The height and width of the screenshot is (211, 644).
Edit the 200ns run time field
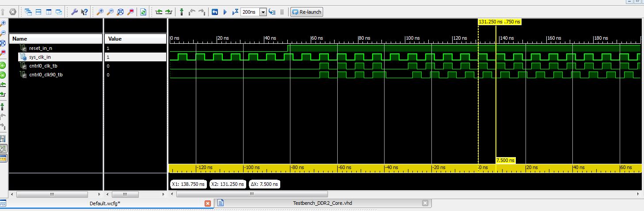click(250, 12)
